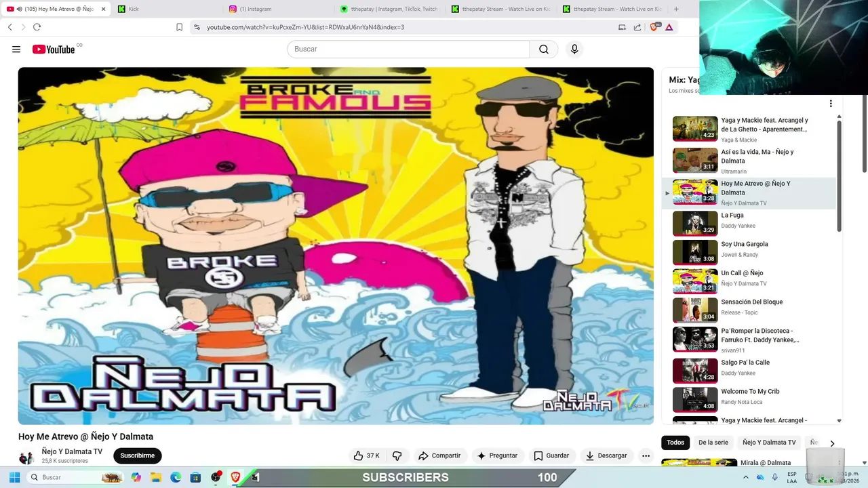The image size is (868, 488).
Task: Open the Brave browser taskbar icon
Action: [x=235, y=477]
